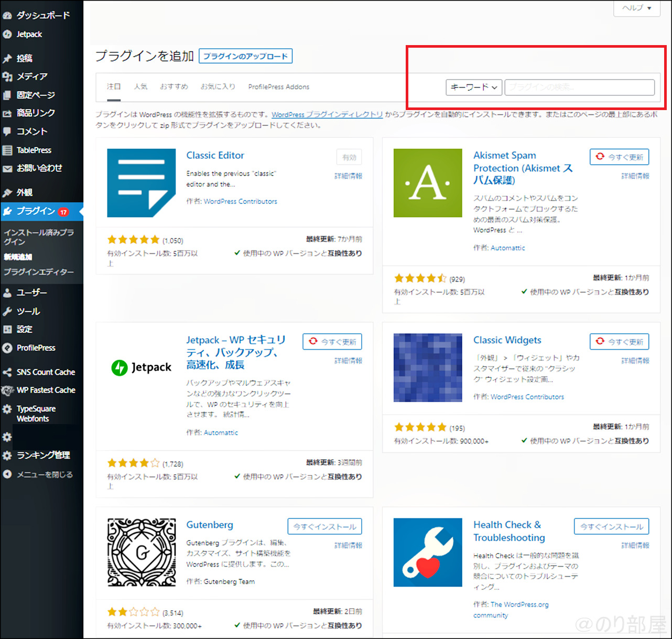This screenshot has width=672, height=639.
Task: Open TypeSquare Webfonts gear icon
Action: coord(7,409)
